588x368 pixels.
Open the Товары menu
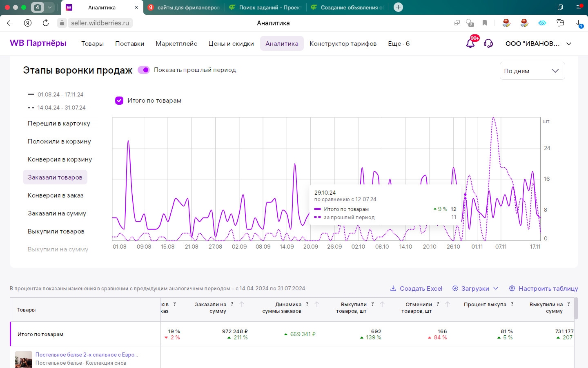click(92, 44)
